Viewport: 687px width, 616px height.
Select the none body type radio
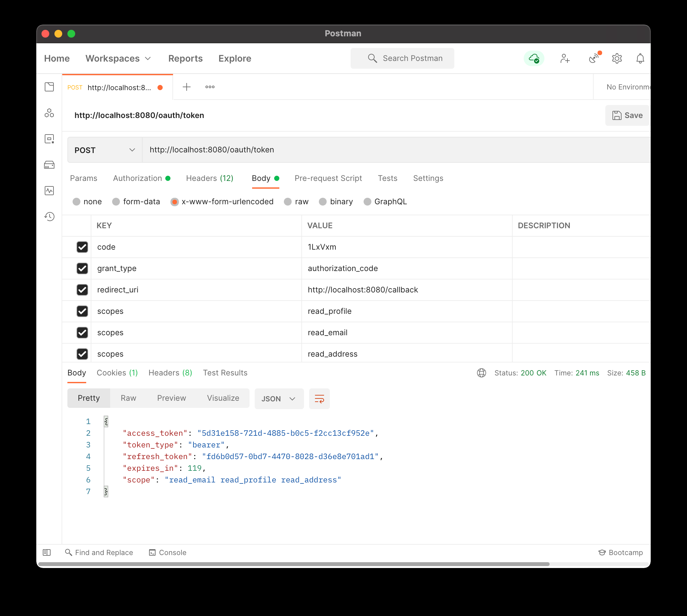[76, 202]
